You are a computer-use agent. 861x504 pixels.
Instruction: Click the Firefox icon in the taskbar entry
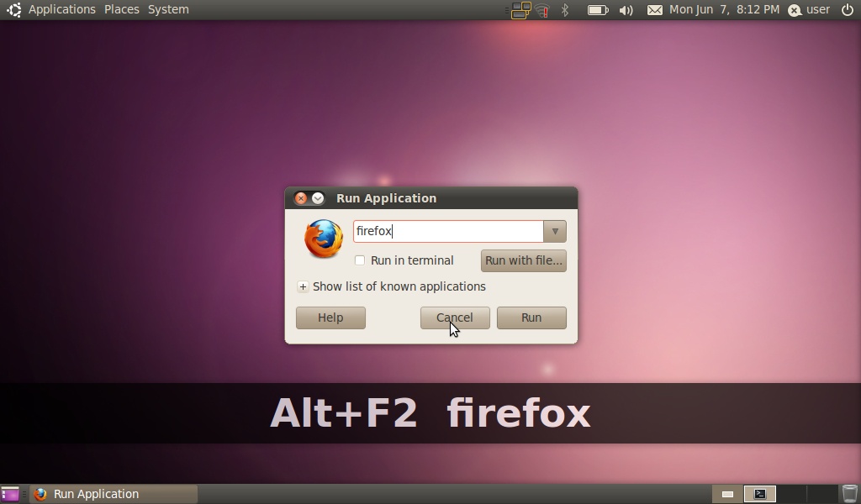click(40, 494)
